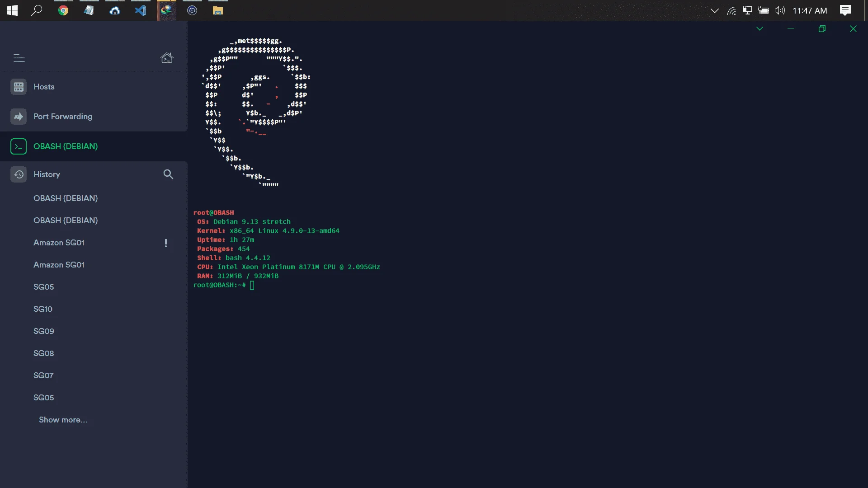Open the SG05 entry just above Show more

click(43, 398)
